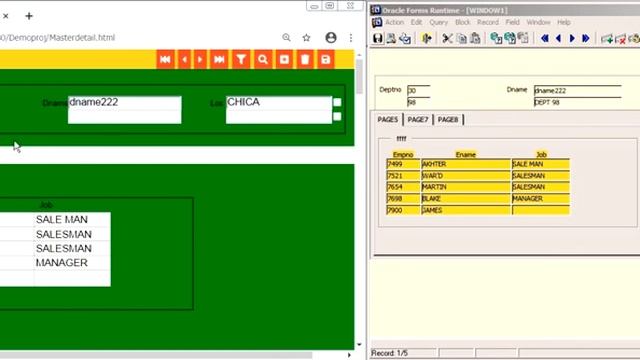Screen dimensions: 640x360
Task: Open a new browser tab
Action: [x=29, y=16]
